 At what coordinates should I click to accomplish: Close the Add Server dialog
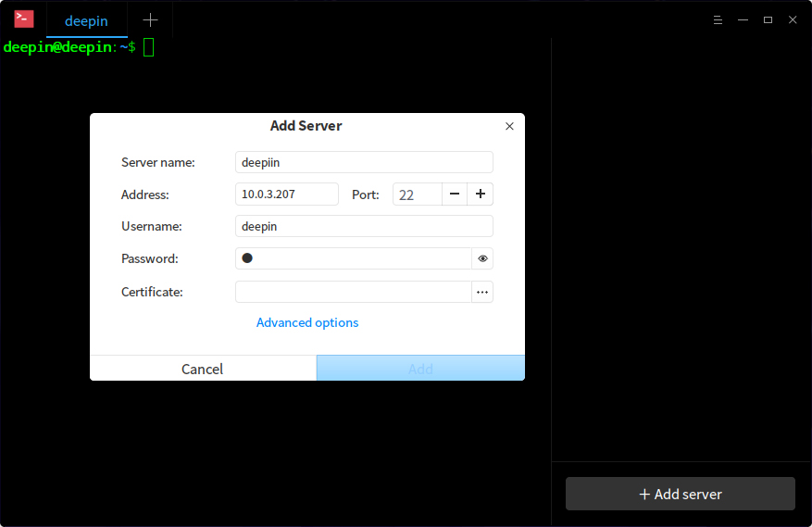point(509,127)
